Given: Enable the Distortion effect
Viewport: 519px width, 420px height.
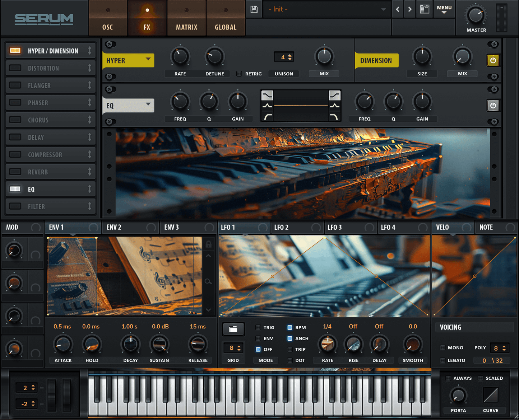Looking at the screenshot, I should (15, 68).
